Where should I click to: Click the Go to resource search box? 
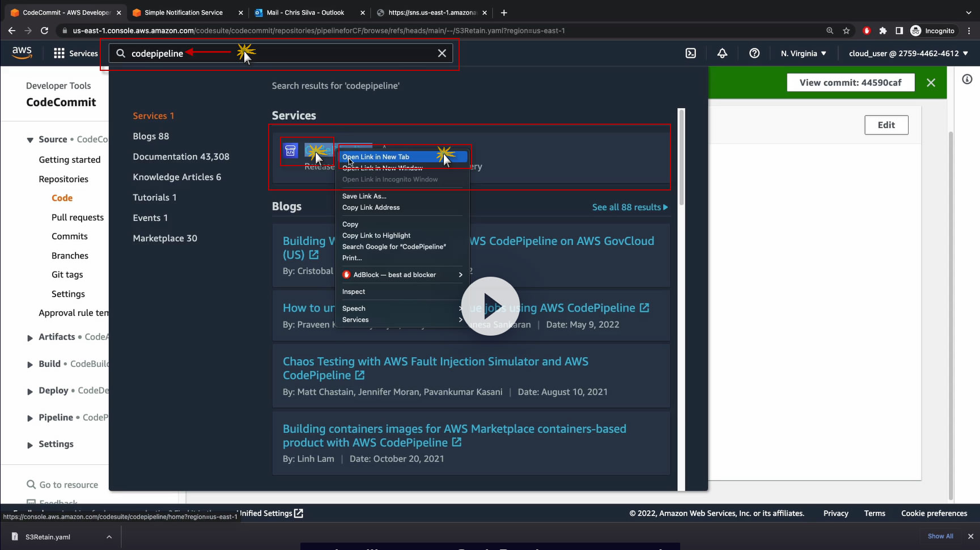coord(62,485)
